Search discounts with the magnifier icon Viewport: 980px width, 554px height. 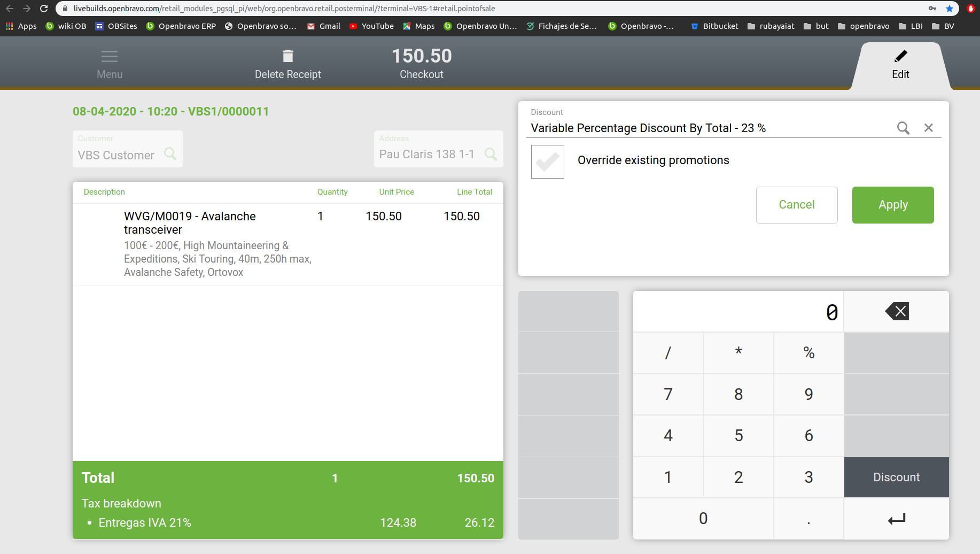(x=903, y=128)
